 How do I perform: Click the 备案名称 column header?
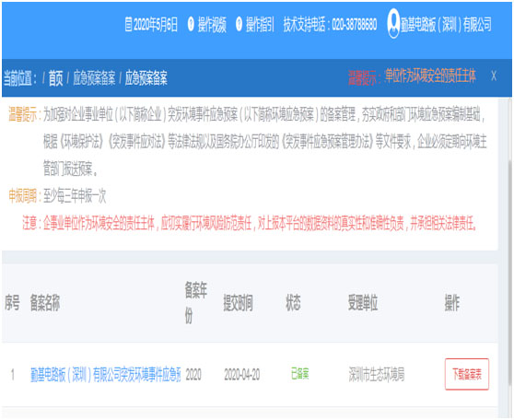tap(45, 303)
